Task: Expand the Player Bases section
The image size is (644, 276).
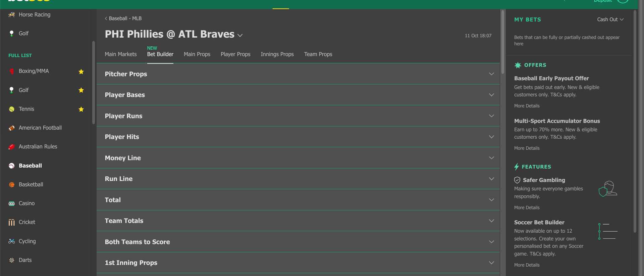Action: pos(298,95)
